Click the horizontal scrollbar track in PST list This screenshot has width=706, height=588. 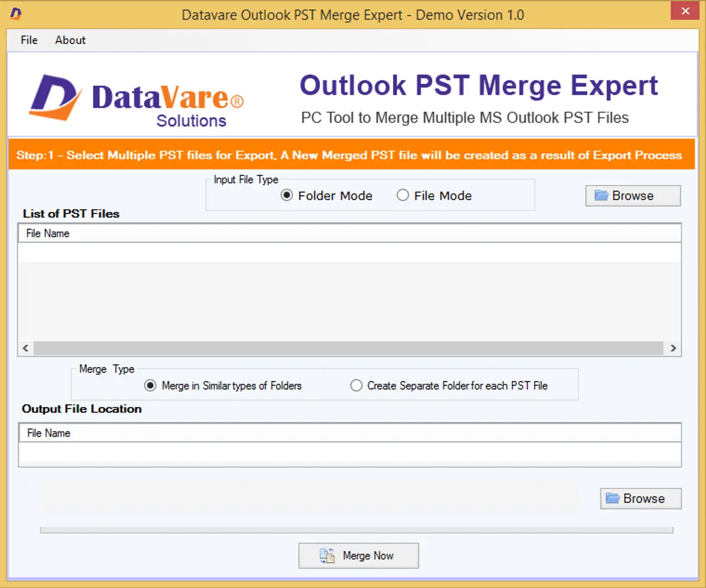click(348, 348)
